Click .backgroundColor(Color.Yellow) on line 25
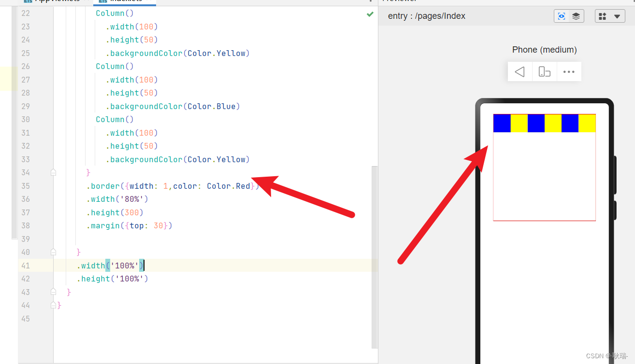The image size is (635, 364). pos(178,53)
